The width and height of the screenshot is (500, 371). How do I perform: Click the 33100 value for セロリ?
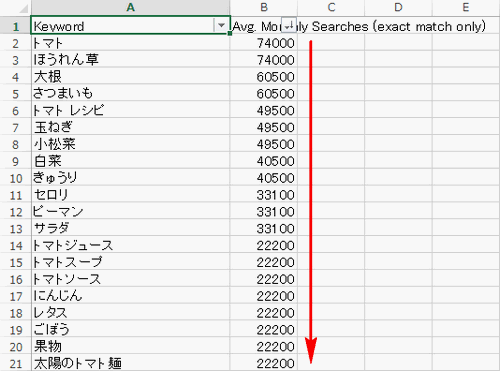pos(264,195)
